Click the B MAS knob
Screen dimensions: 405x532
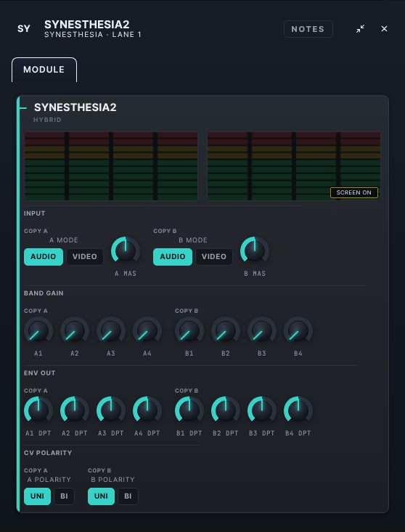(x=255, y=250)
